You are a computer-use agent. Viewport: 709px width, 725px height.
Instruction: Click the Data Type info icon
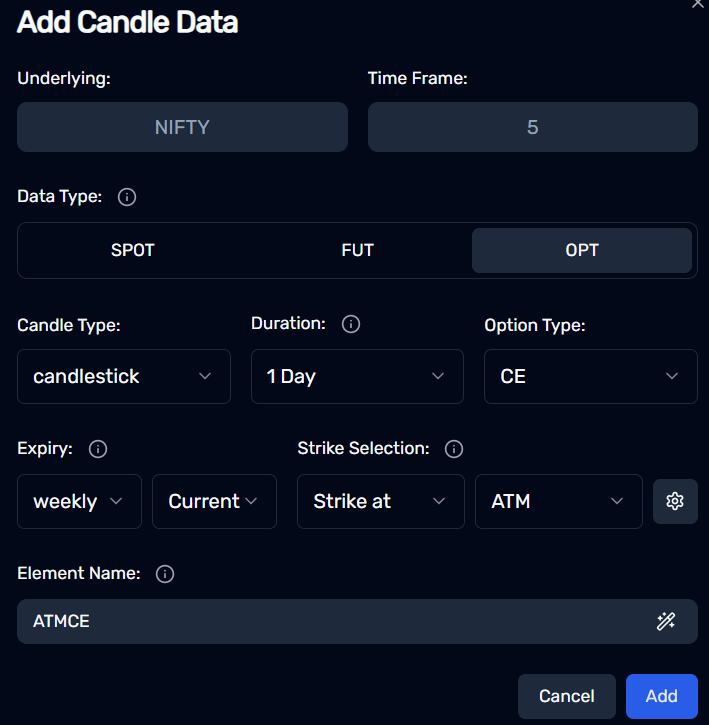coord(127,197)
